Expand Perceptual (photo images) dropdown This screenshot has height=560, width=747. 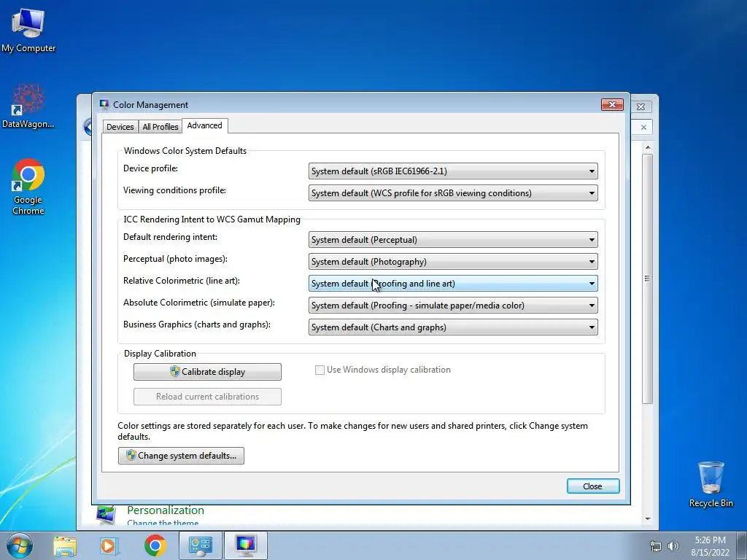click(453, 262)
